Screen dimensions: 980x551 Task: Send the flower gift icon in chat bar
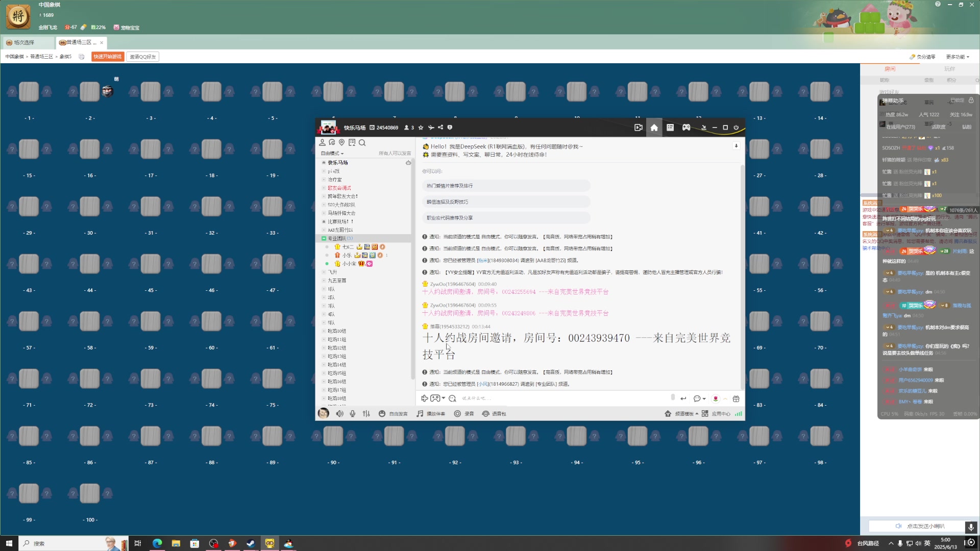click(x=715, y=398)
